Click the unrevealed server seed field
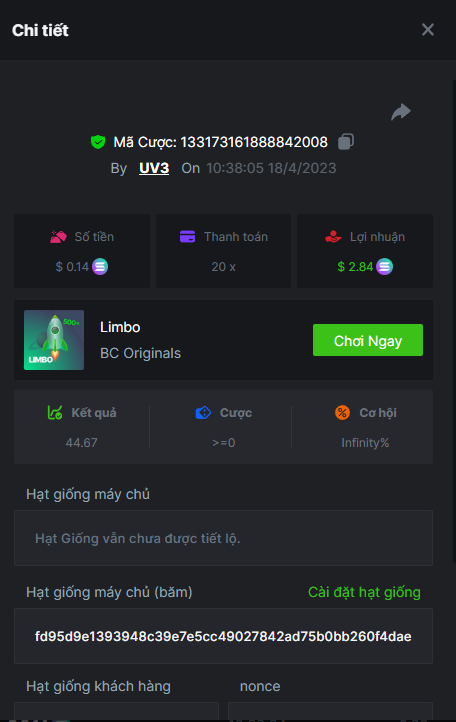This screenshot has width=456, height=722. (x=223, y=538)
